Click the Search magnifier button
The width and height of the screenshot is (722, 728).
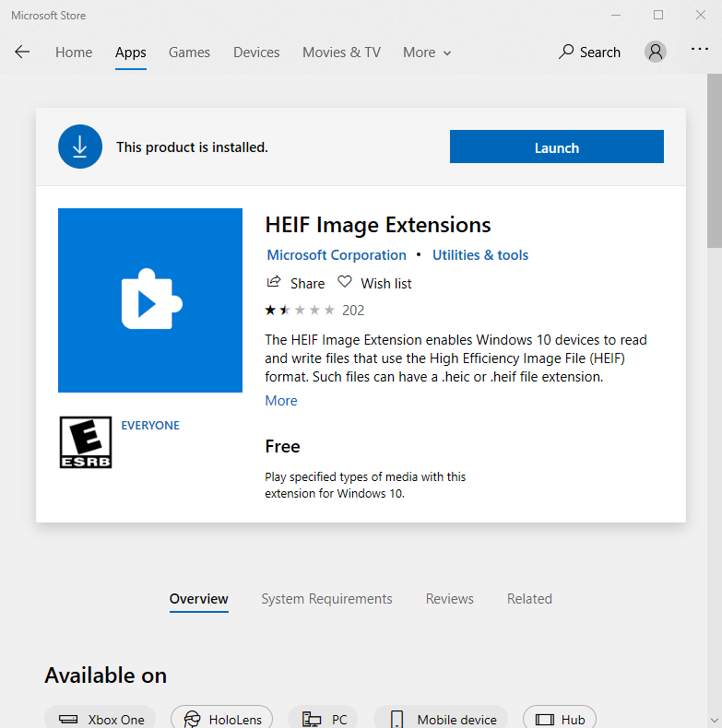(589, 52)
